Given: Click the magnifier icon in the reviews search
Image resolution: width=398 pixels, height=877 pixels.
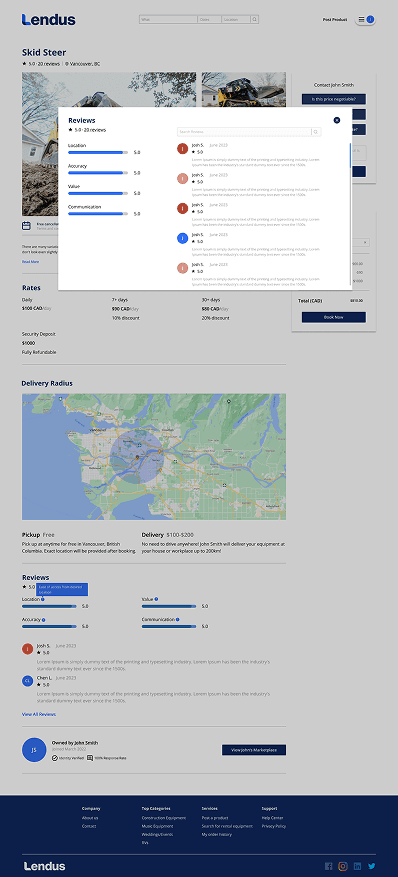Looking at the screenshot, I should pos(316,132).
